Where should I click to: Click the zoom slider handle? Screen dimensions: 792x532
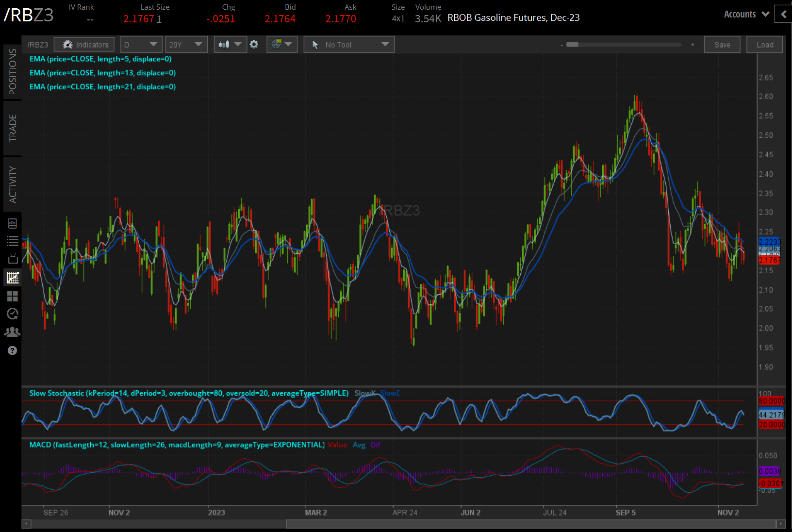pyautogui.click(x=572, y=45)
